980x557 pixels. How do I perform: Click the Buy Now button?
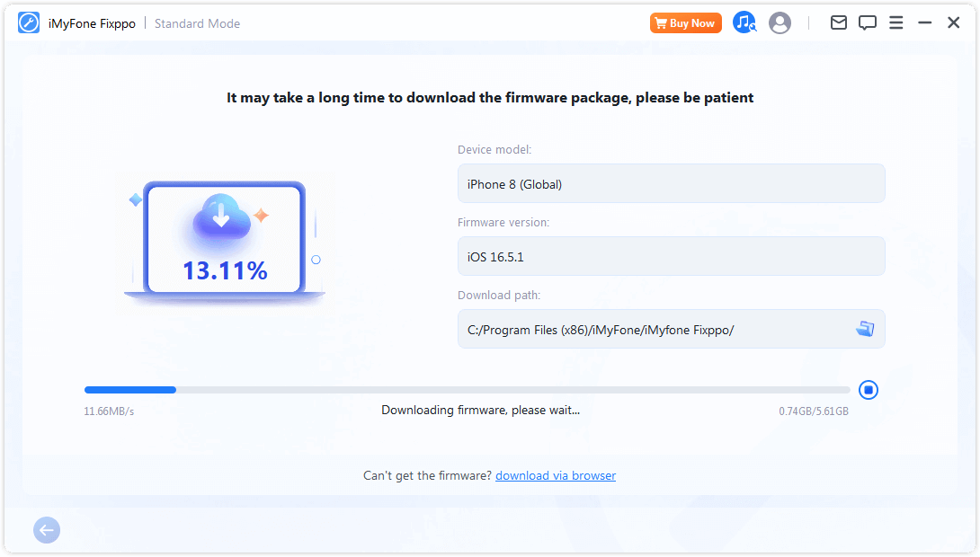685,23
